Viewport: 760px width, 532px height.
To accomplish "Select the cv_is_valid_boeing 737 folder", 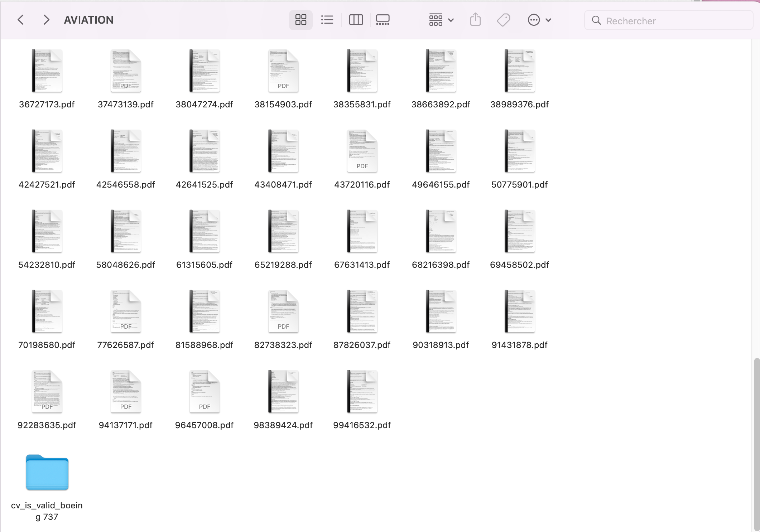I will tap(47, 473).
